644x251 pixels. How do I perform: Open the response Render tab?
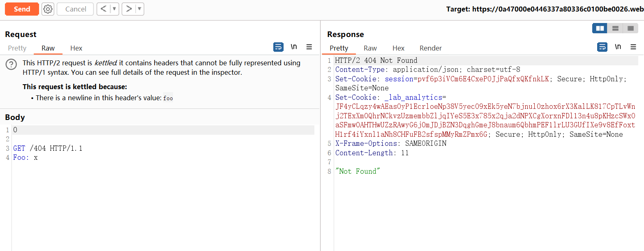(430, 48)
